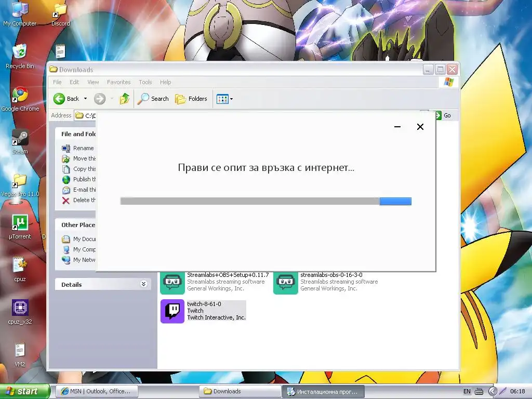This screenshot has height=399, width=532.
Task: Open My Computer in Other Places
Action: (79, 249)
